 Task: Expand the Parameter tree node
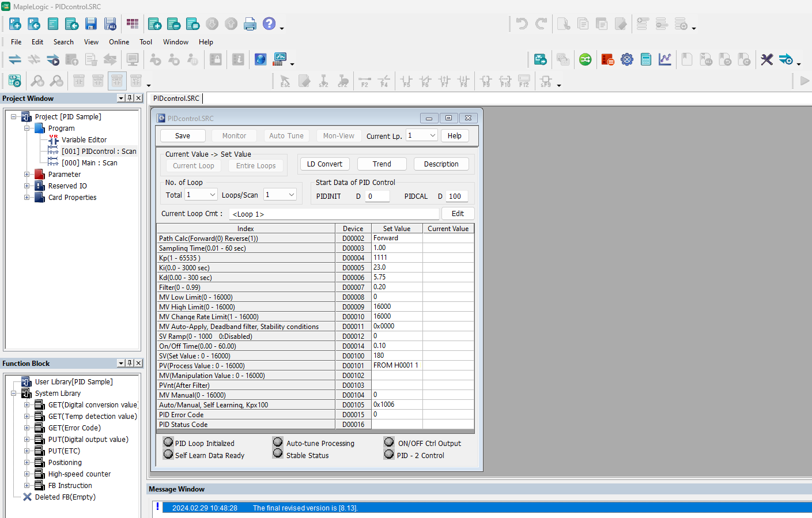pyautogui.click(x=27, y=174)
